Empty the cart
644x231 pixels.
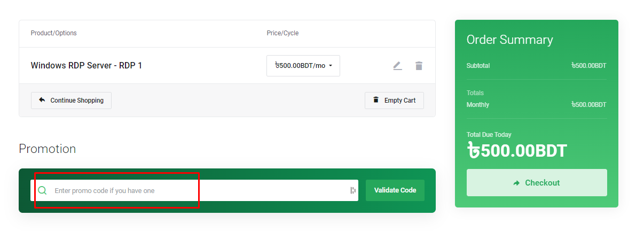tap(394, 101)
